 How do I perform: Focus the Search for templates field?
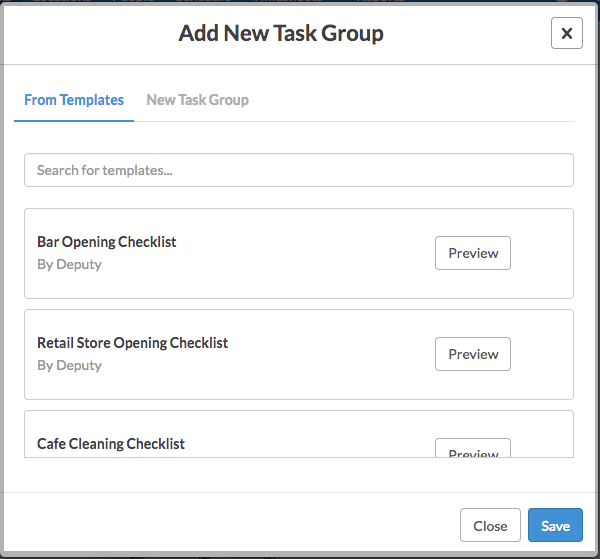click(298, 170)
